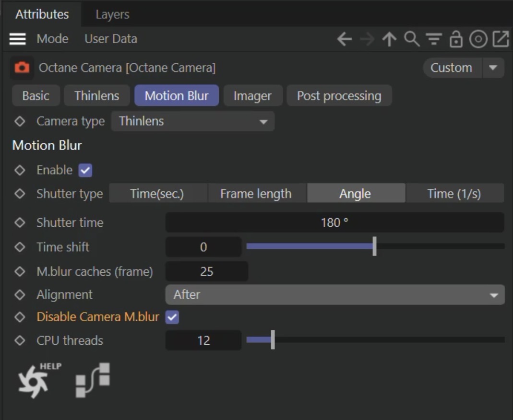Image resolution: width=513 pixels, height=420 pixels.
Task: Click the CPU threads slider handle
Action: (x=273, y=340)
